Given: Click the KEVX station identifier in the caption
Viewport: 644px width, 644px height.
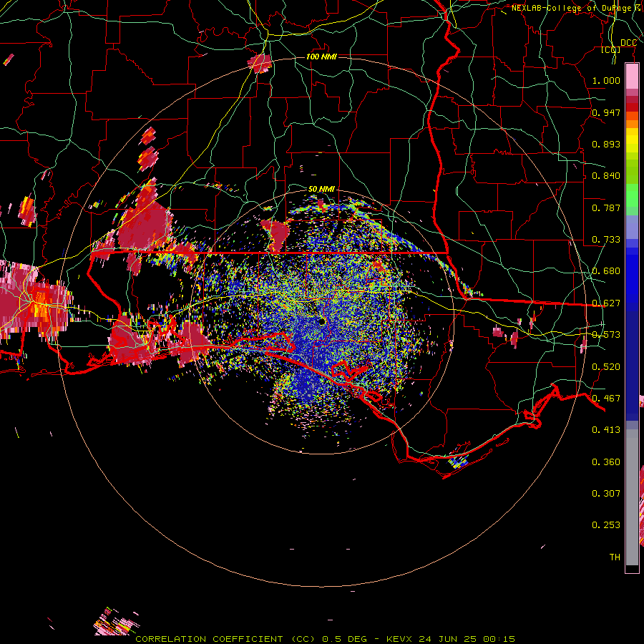Looking at the screenshot, I should [x=399, y=639].
